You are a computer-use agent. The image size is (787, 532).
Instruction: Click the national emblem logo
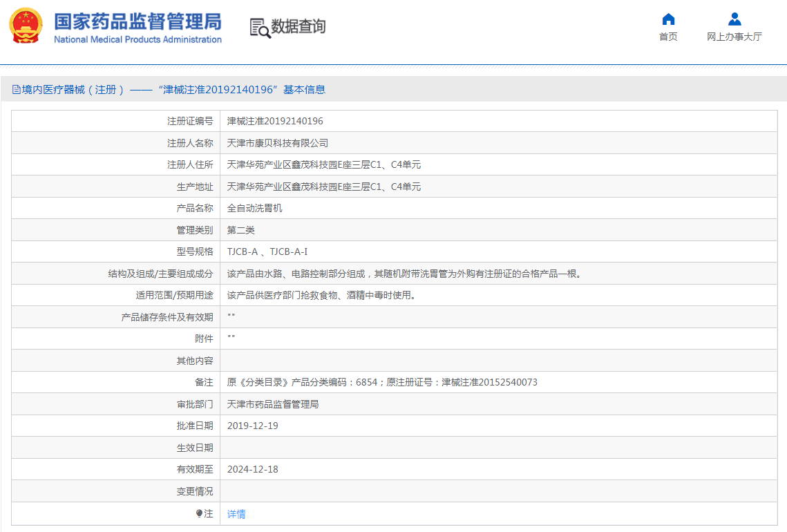tap(26, 26)
